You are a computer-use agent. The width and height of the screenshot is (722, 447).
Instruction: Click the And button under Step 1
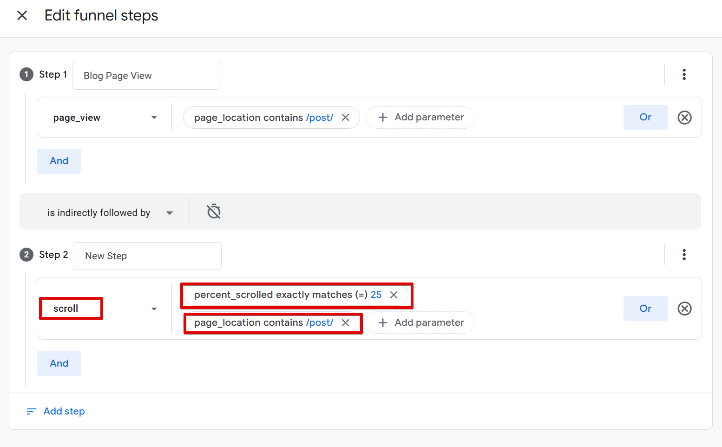pyautogui.click(x=59, y=161)
